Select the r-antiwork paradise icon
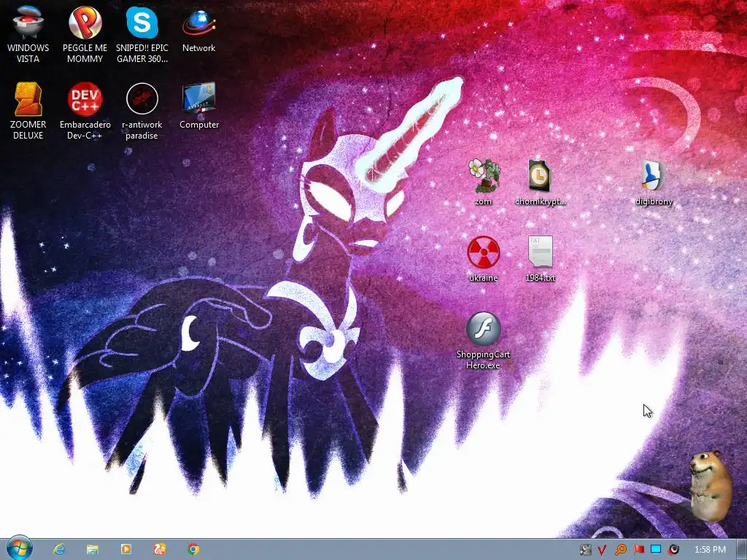 (x=142, y=111)
